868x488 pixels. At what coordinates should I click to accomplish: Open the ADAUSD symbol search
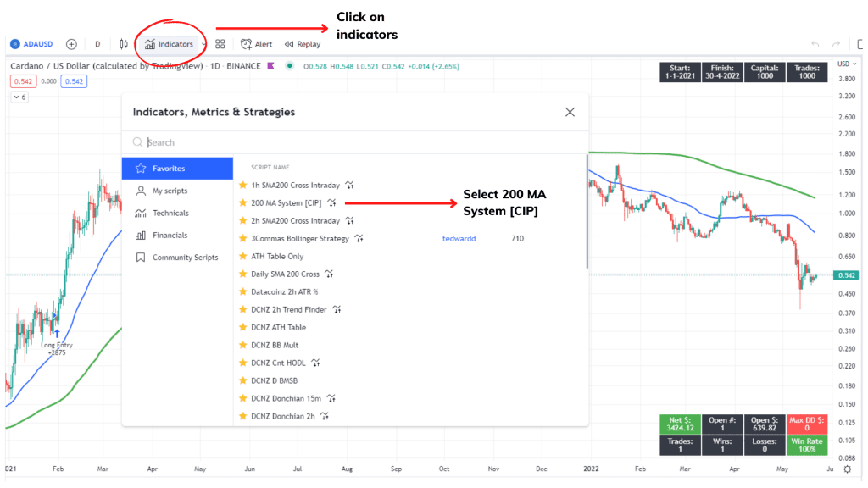point(31,44)
